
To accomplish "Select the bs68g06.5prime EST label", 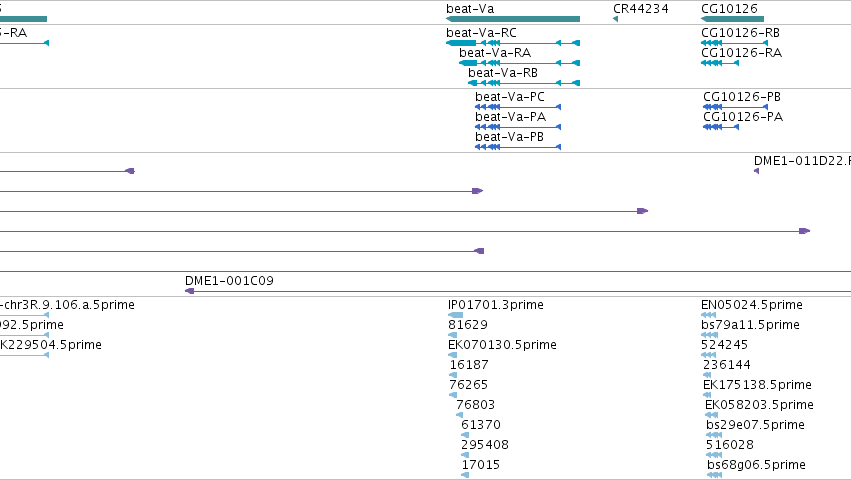I will [756, 465].
